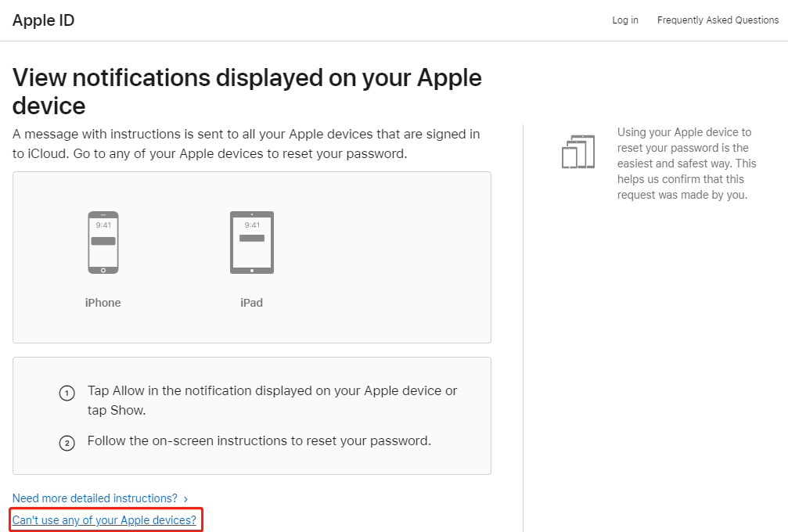Image resolution: width=788 pixels, height=532 pixels.
Task: Click the 'Using your Apple device' sidebar text
Action: (686, 164)
